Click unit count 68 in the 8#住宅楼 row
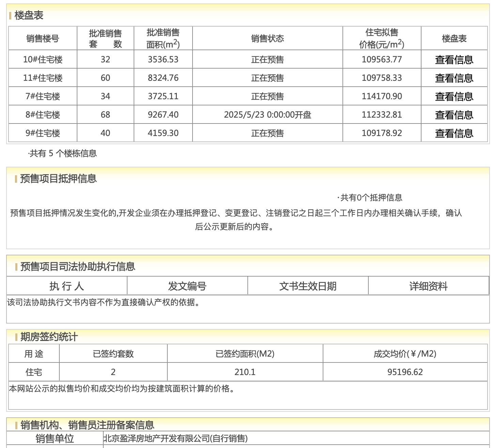The width and height of the screenshot is (494, 448). 106,115
